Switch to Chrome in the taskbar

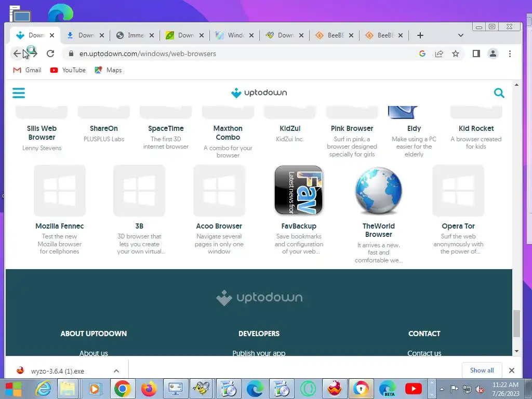(x=122, y=389)
